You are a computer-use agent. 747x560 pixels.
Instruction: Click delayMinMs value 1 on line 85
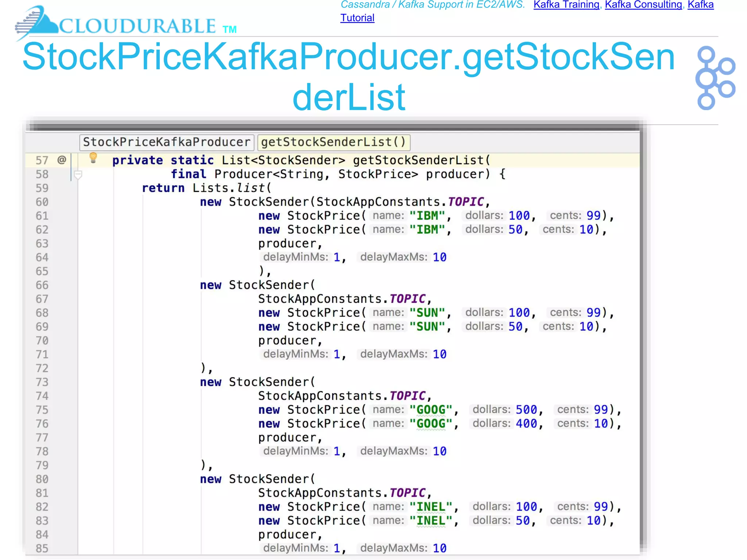(x=337, y=548)
